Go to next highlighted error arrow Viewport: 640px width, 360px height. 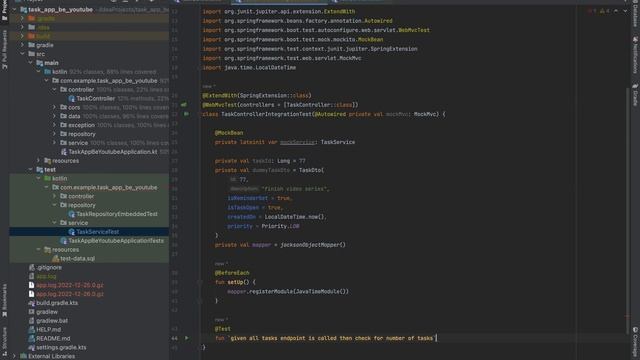pyautogui.click(x=625, y=11)
